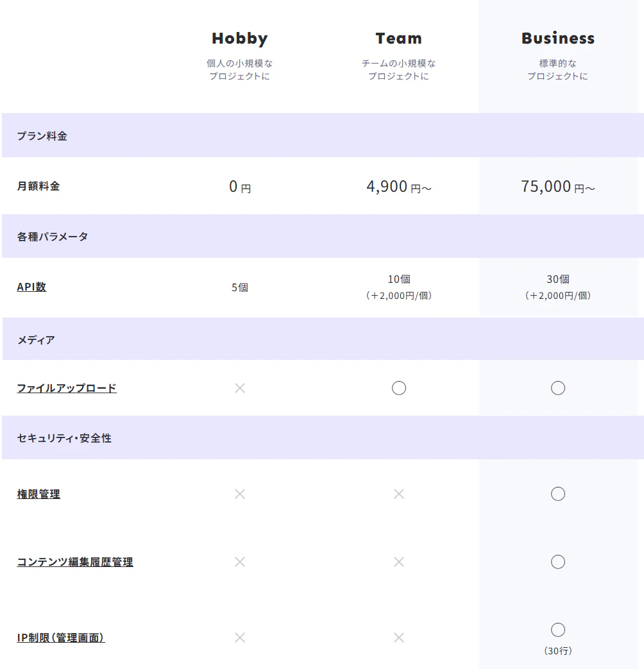Screen dimensions: 644x669
Task: Click the cross icon for Hobby 権限管理
Action: coord(240,494)
